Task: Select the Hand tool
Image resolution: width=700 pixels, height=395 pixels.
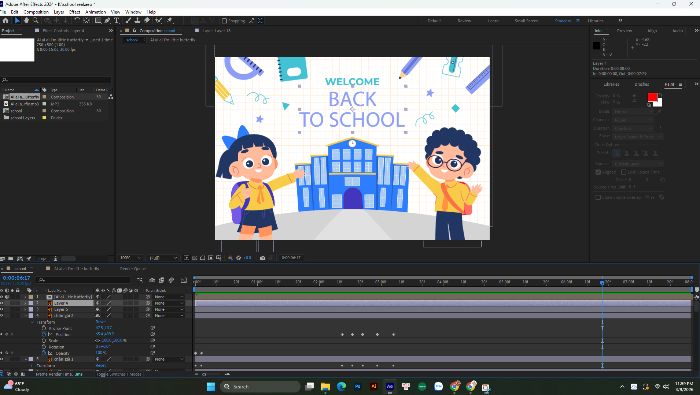Action: pos(26,21)
